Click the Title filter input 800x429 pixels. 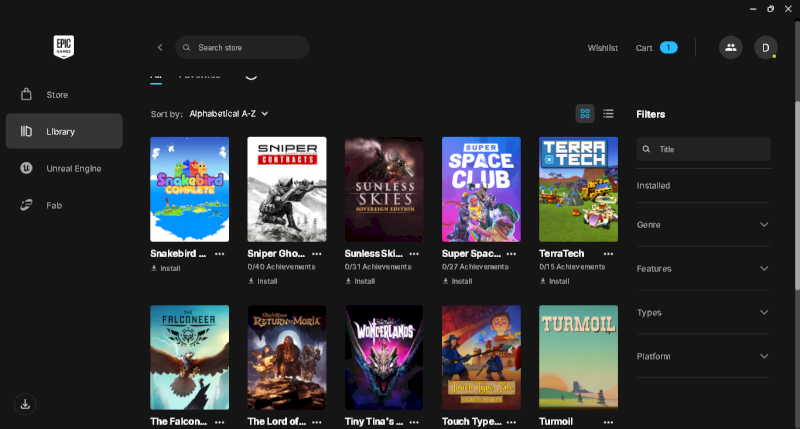click(x=703, y=149)
